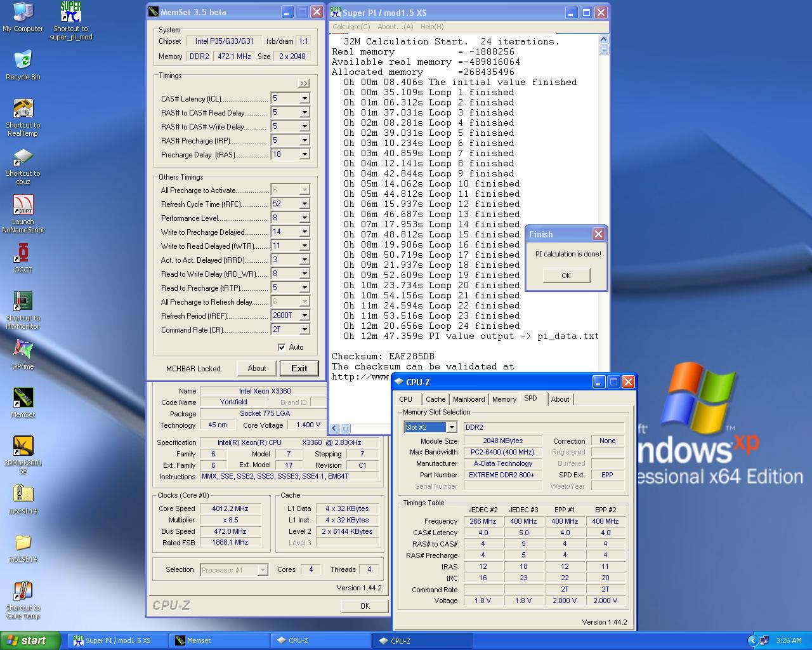Click the MemSet title bar icon
Image resolution: width=812 pixels, height=650 pixels.
(154, 12)
